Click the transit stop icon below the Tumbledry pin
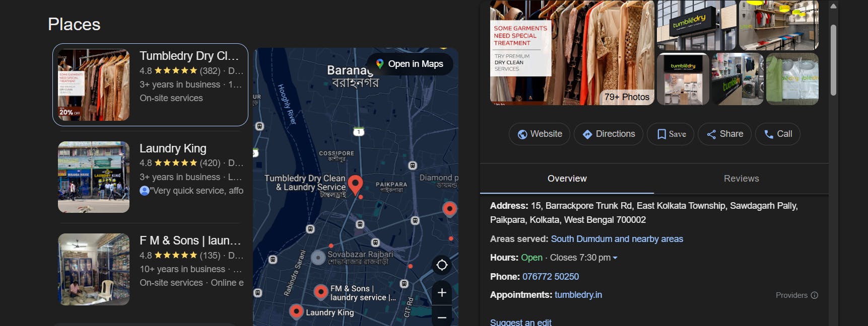The image size is (868, 326). pos(360,224)
